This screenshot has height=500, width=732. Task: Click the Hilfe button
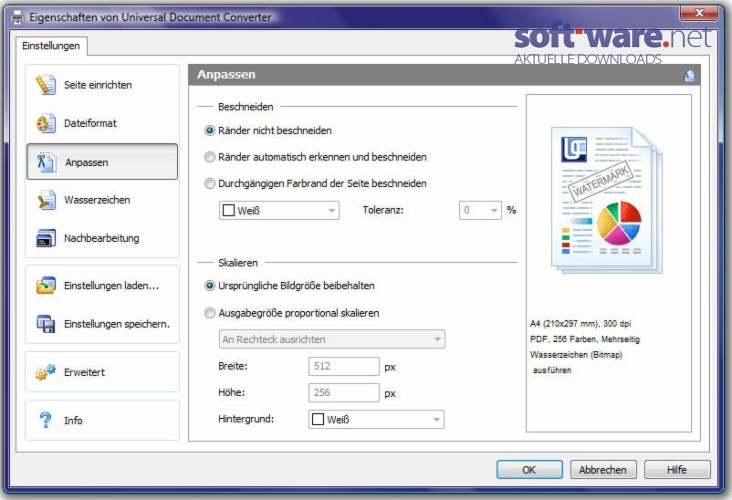tap(677, 470)
